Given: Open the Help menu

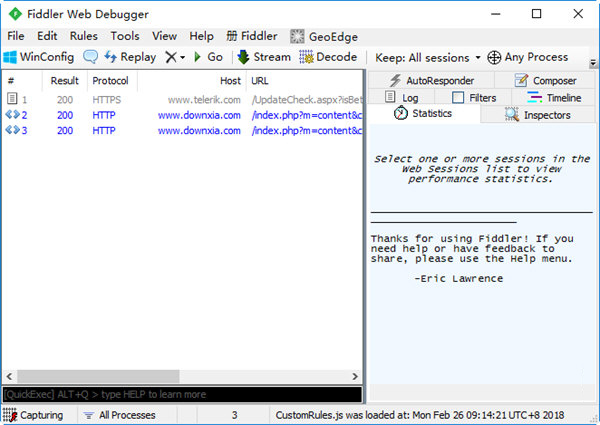Looking at the screenshot, I should point(201,36).
